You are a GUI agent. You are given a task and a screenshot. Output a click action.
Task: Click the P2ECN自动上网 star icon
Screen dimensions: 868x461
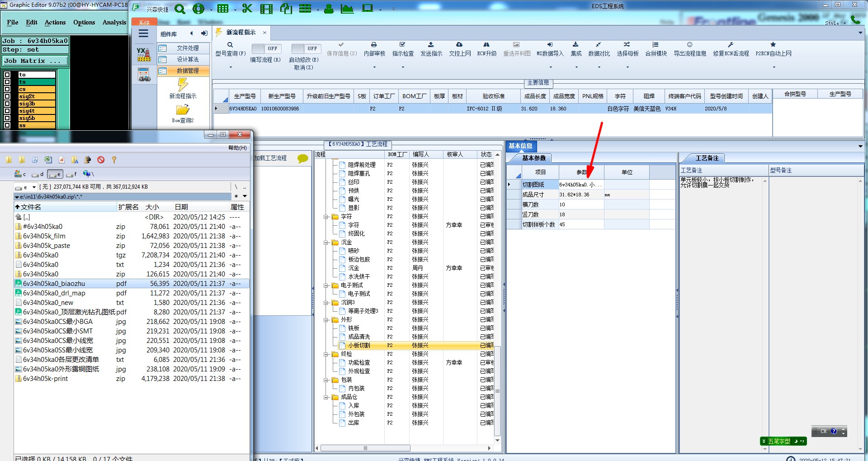(x=773, y=45)
